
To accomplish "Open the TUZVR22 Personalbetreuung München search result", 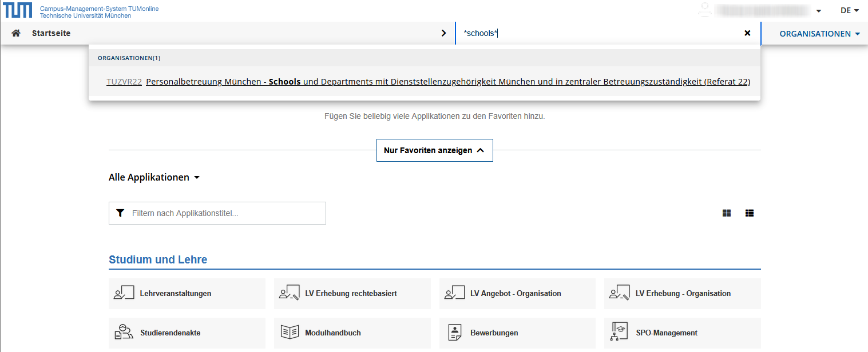I will pyautogui.click(x=447, y=82).
